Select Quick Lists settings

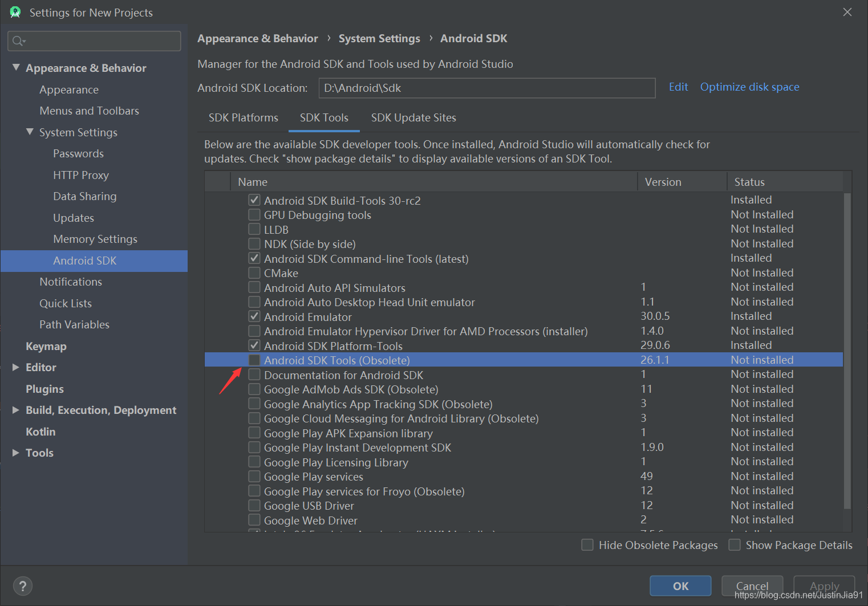pos(66,303)
